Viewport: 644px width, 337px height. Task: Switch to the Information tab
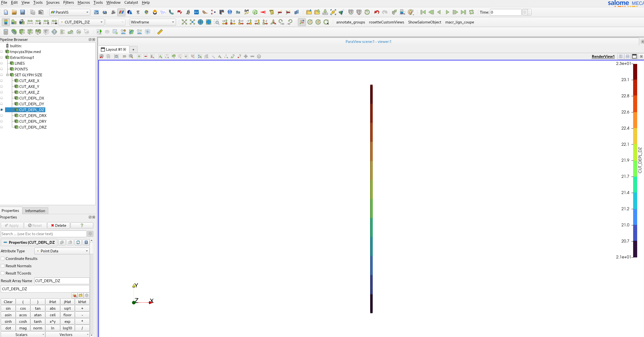click(x=35, y=211)
